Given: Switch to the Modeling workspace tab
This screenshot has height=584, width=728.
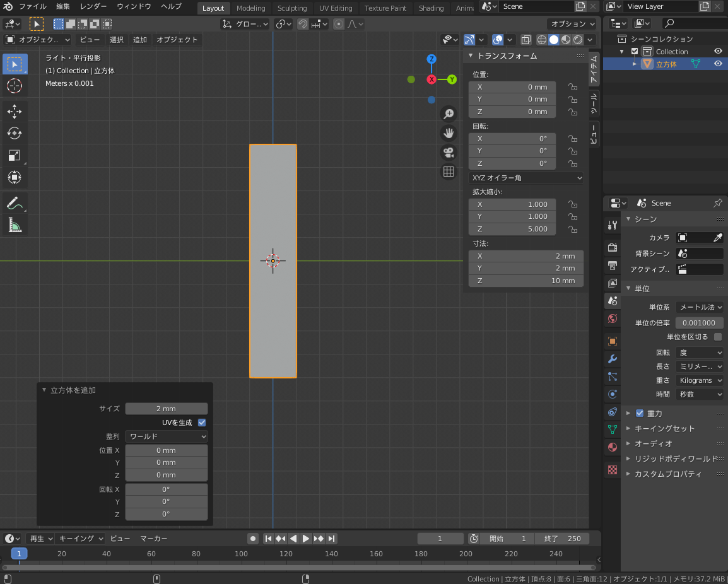Looking at the screenshot, I should 250,8.
